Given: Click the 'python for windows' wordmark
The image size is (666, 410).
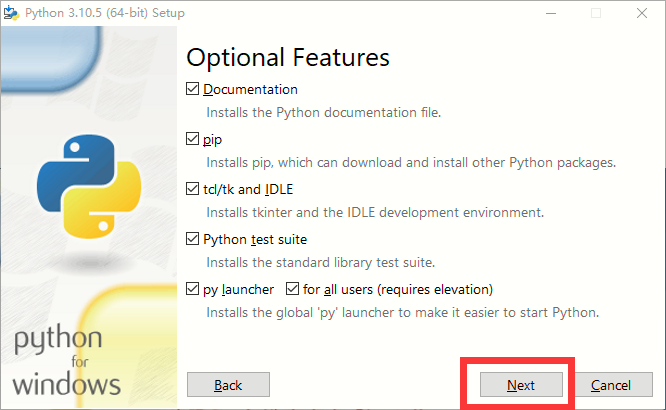Looking at the screenshot, I should pyautogui.click(x=67, y=361).
